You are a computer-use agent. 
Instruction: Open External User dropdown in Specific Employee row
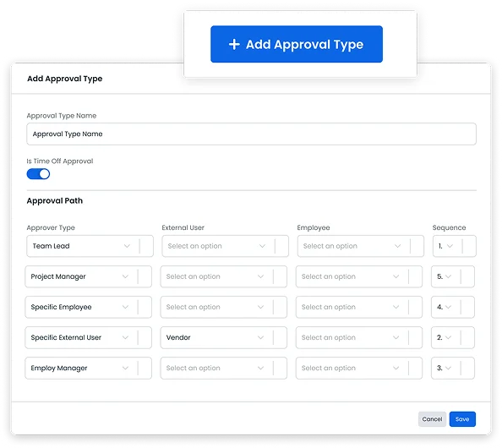[x=223, y=307]
